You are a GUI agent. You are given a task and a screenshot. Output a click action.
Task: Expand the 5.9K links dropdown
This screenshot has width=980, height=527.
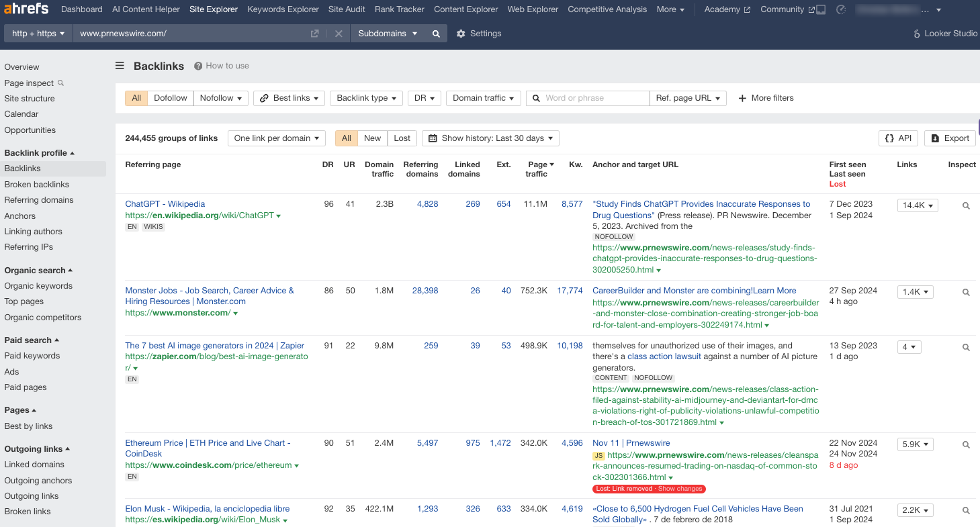[916, 444]
